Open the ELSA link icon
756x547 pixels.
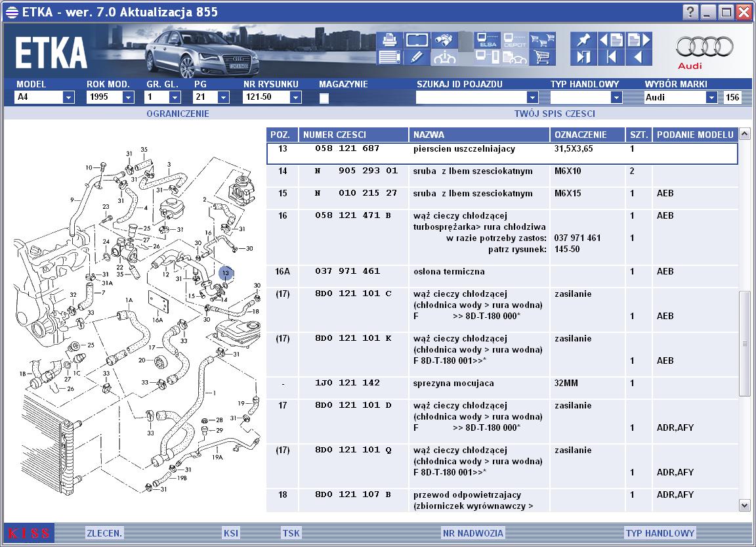click(486, 40)
